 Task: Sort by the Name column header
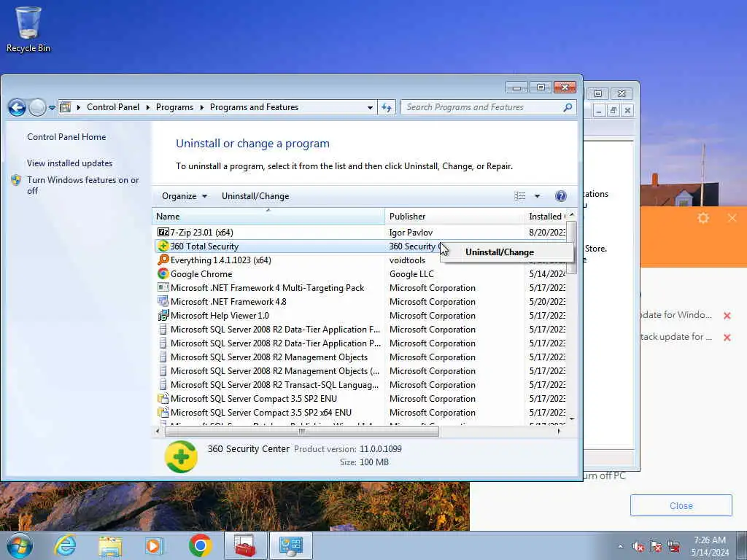tap(268, 216)
